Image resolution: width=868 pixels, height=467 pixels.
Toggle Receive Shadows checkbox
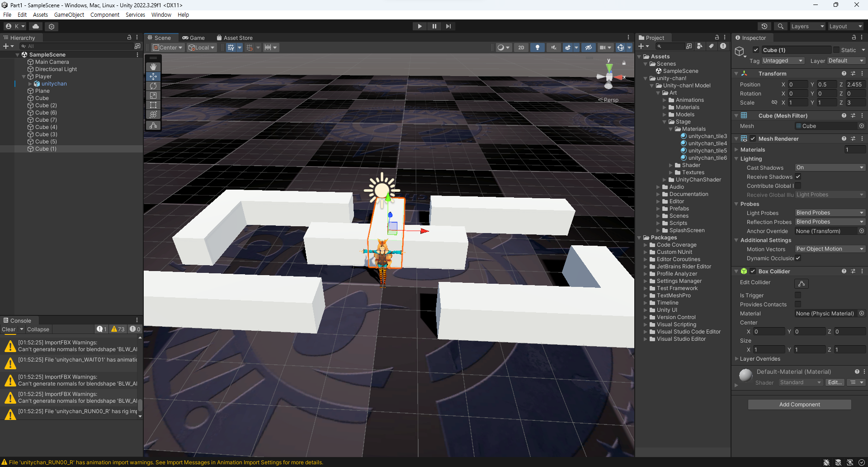click(798, 176)
